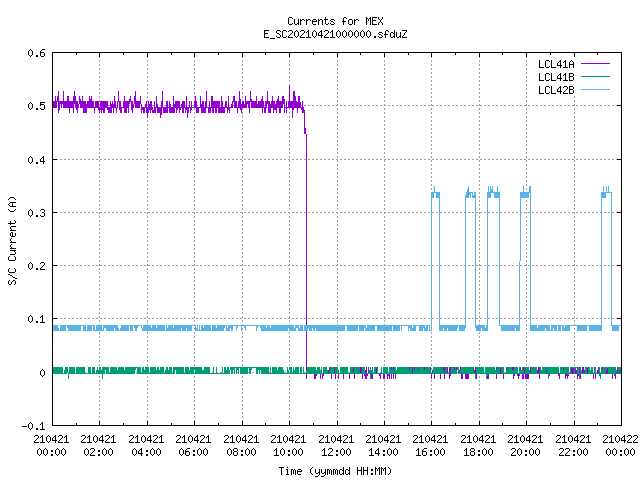Click the -0.1 y-axis tick value
The height and width of the screenshot is (480, 640).
coord(33,426)
